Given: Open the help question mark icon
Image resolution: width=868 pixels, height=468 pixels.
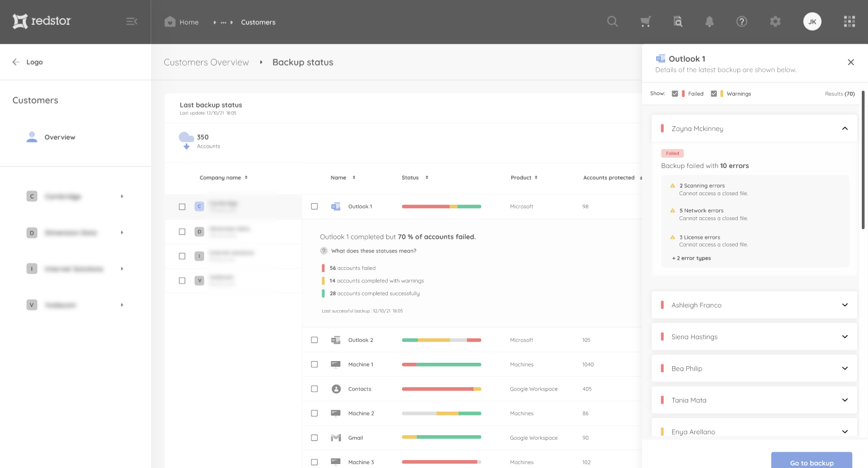Looking at the screenshot, I should pos(742,22).
